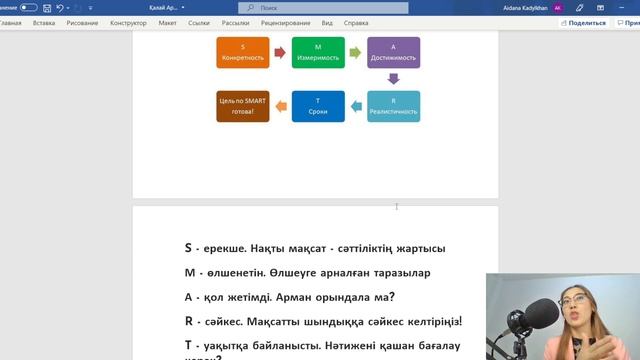The height and width of the screenshot is (360, 640).
Task: Click the Поделиться share button
Action: click(x=583, y=23)
